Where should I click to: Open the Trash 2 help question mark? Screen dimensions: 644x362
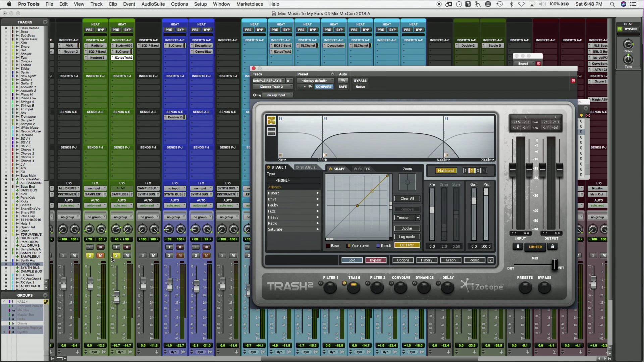pos(491,260)
